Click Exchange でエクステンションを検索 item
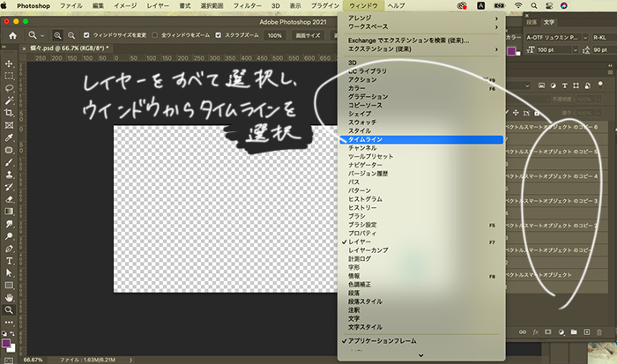617x364 pixels. [421, 41]
